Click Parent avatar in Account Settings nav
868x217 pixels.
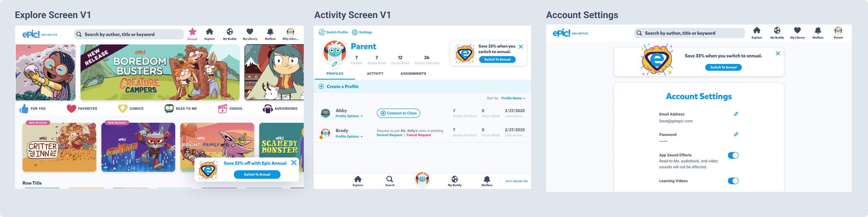(x=838, y=30)
